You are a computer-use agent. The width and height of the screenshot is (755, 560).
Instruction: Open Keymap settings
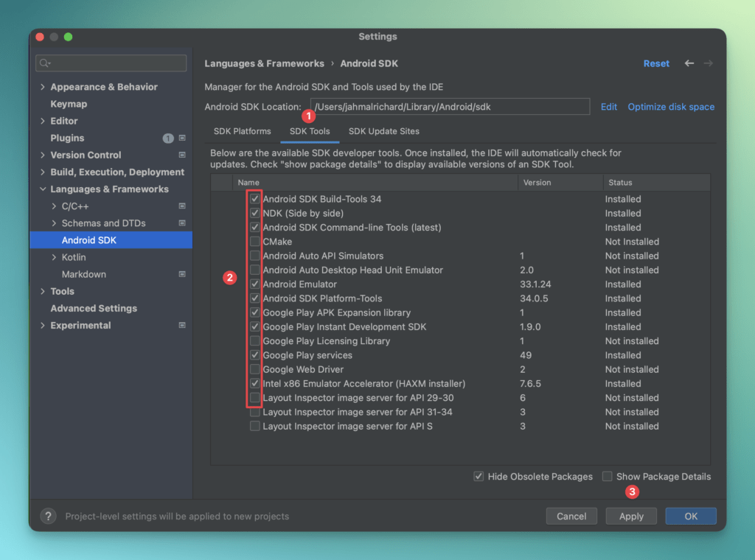pos(69,104)
